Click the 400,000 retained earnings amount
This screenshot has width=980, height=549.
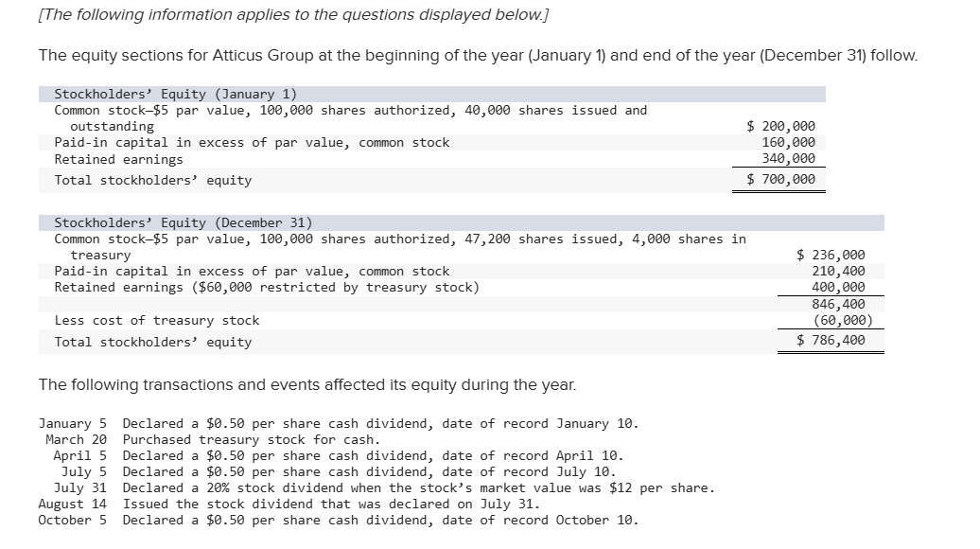tap(838, 287)
